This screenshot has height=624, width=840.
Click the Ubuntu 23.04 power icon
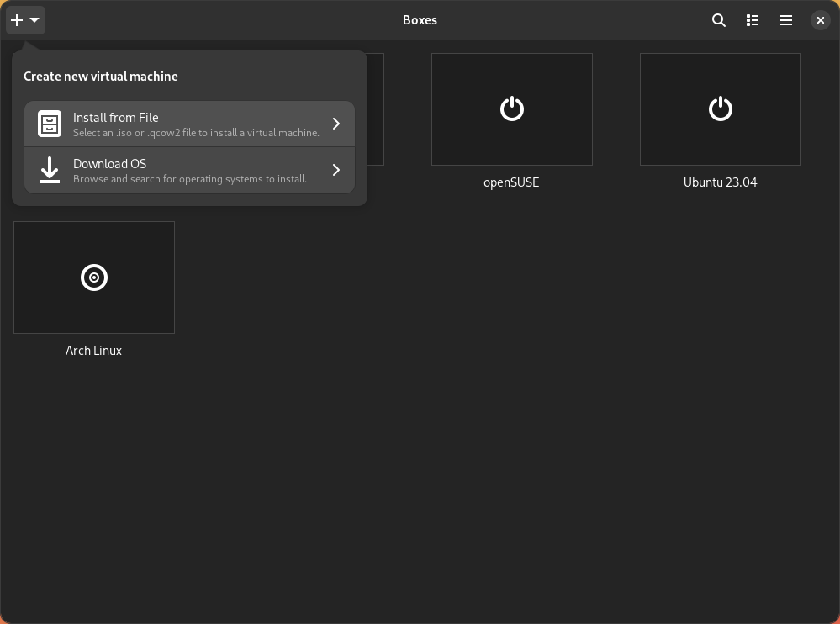pyautogui.click(x=720, y=108)
